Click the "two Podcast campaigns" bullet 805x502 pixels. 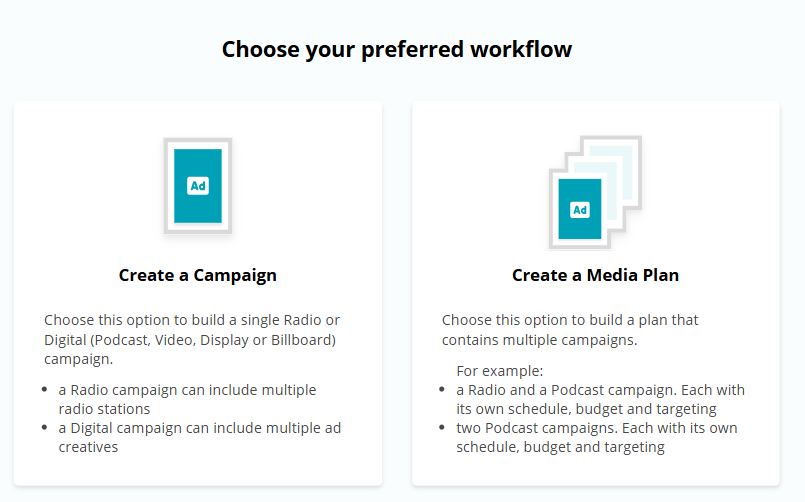click(x=596, y=437)
